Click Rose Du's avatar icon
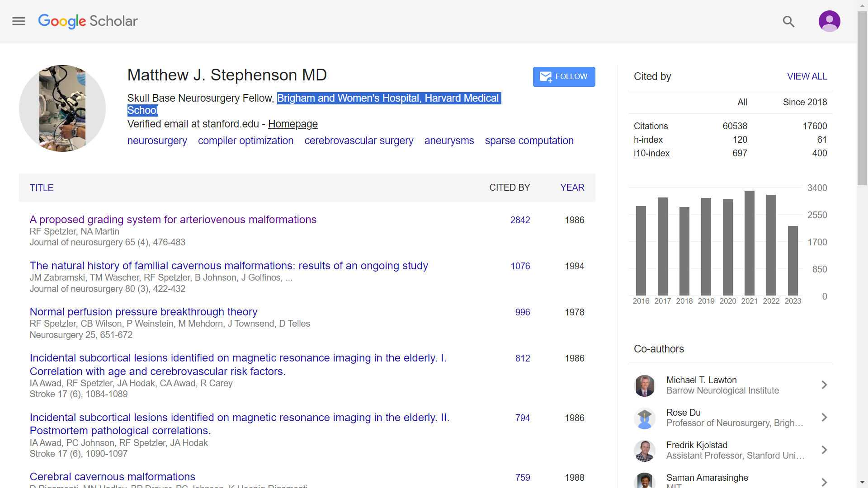Image resolution: width=868 pixels, height=488 pixels. pos(645,418)
